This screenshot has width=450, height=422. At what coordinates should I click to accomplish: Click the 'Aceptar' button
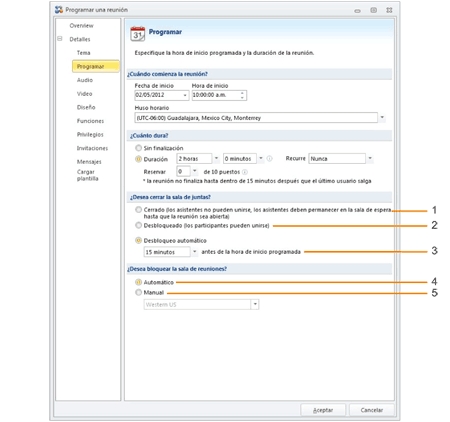(x=323, y=410)
